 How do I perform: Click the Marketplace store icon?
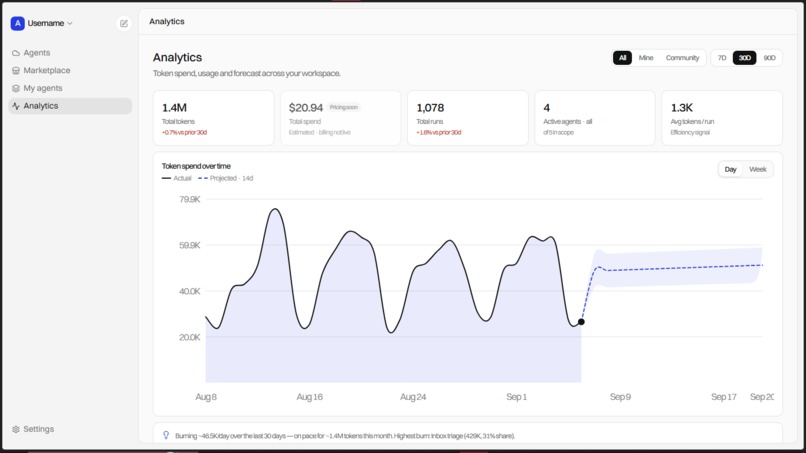coord(16,70)
